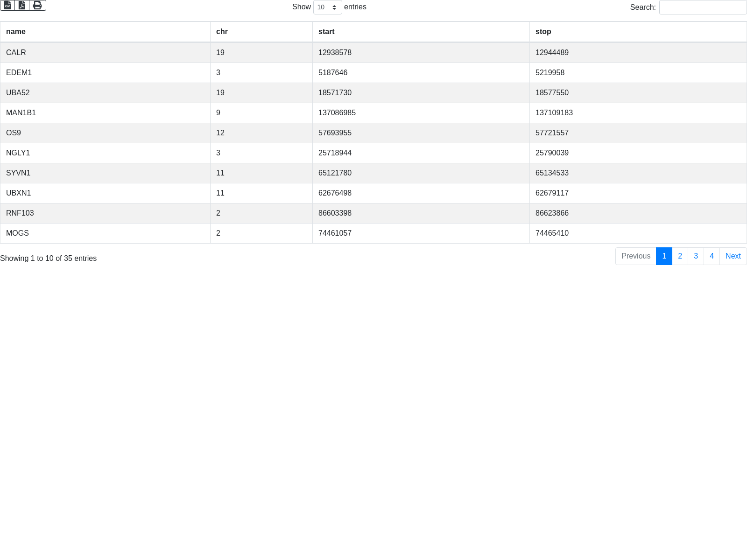Focus the Search input field
747x560 pixels.
pos(703,7)
